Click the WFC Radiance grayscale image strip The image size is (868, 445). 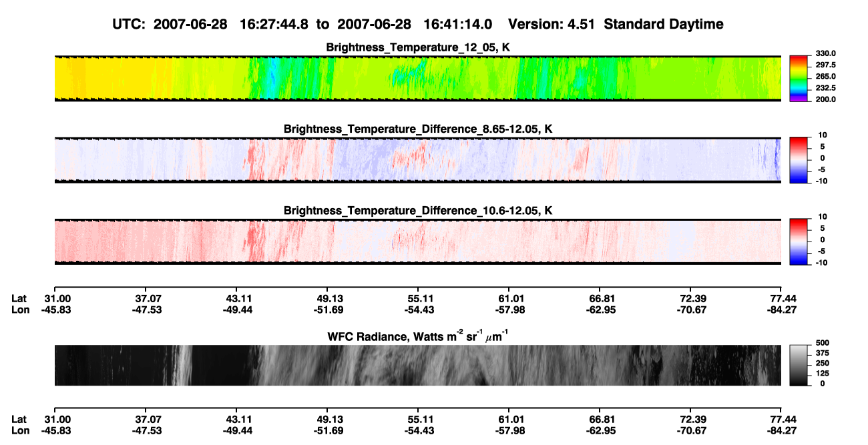[417, 365]
